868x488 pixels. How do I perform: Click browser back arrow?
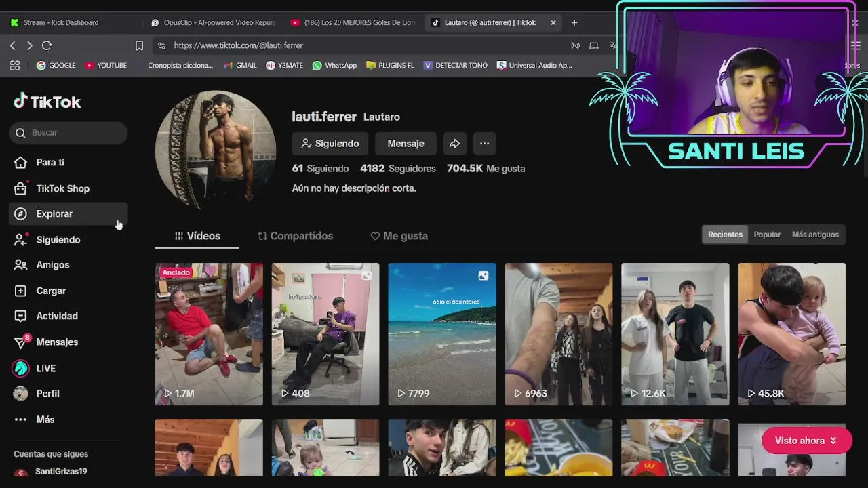(13, 45)
